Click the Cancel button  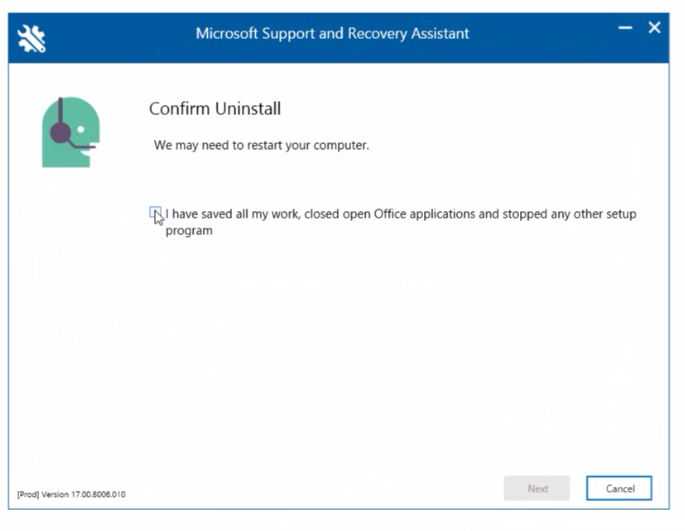tap(619, 488)
